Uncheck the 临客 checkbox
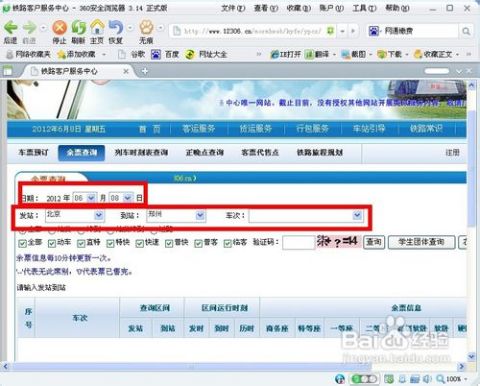This screenshot has height=386, width=480. [228, 244]
